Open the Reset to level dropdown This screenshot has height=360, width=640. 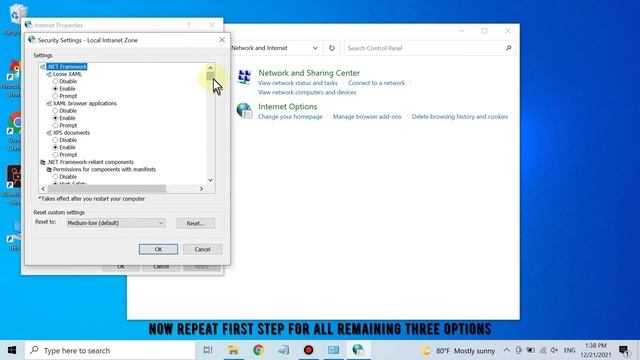[116, 223]
